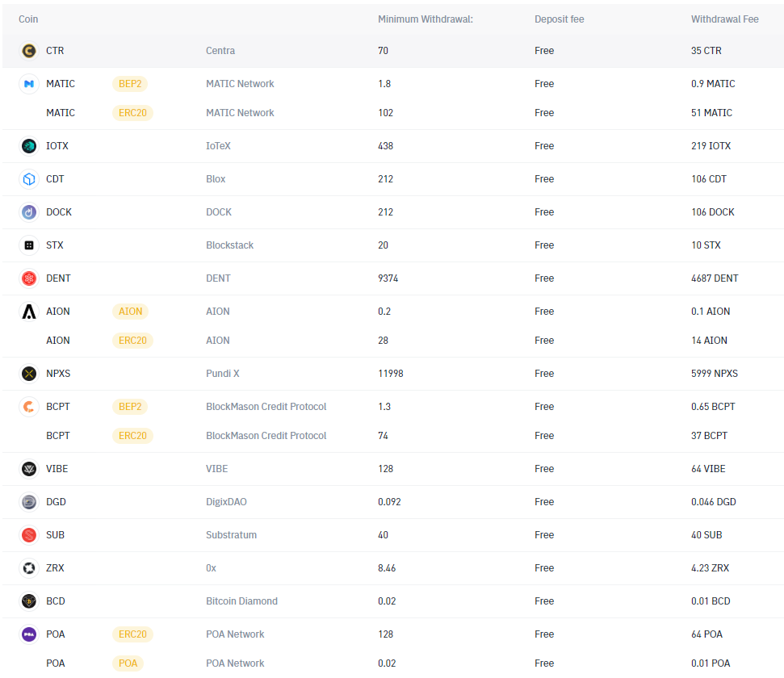Select the ERC20 tag on AION row
Image resolution: width=784 pixels, height=678 pixels.
coord(132,341)
